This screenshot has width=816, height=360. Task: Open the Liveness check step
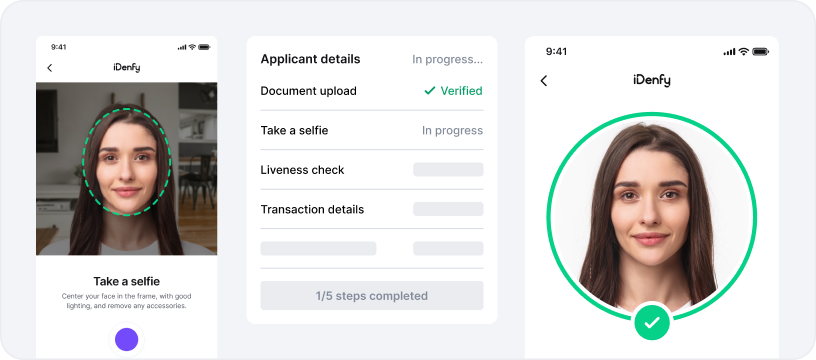point(372,170)
